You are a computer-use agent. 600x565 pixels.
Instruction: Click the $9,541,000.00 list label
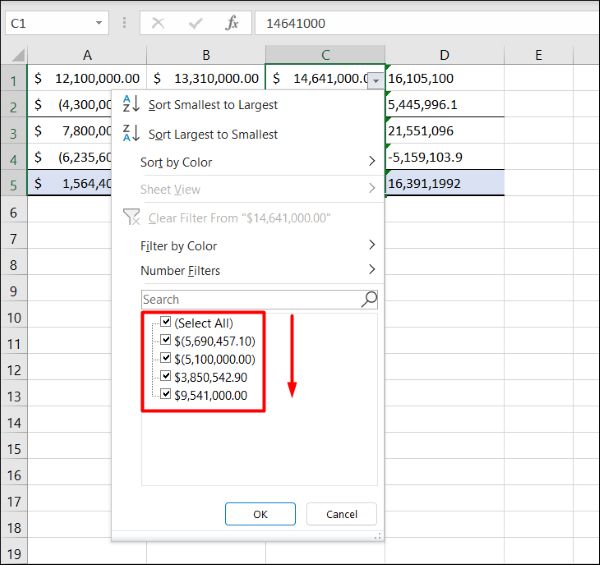point(211,395)
